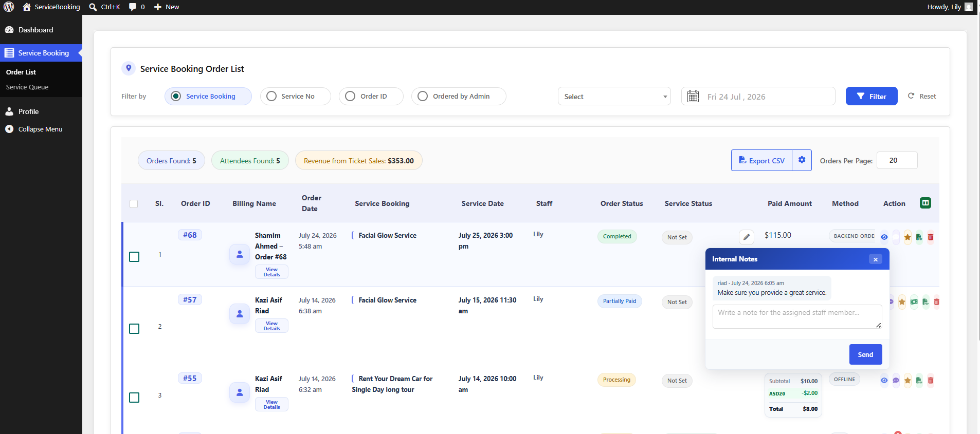Viewport: 980px width, 434px height.
Task: Edit service status pencil for order #68
Action: click(x=747, y=237)
